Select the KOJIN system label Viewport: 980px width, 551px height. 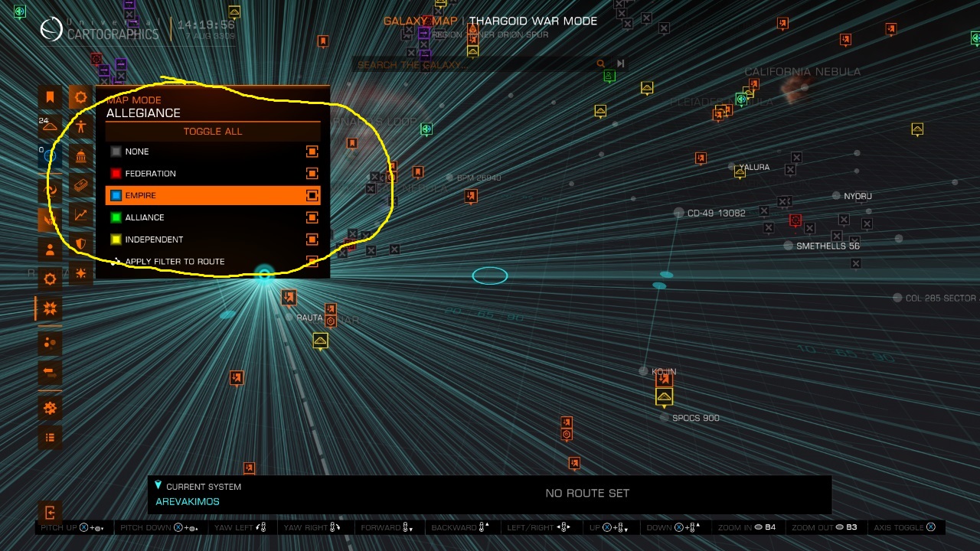coord(664,371)
